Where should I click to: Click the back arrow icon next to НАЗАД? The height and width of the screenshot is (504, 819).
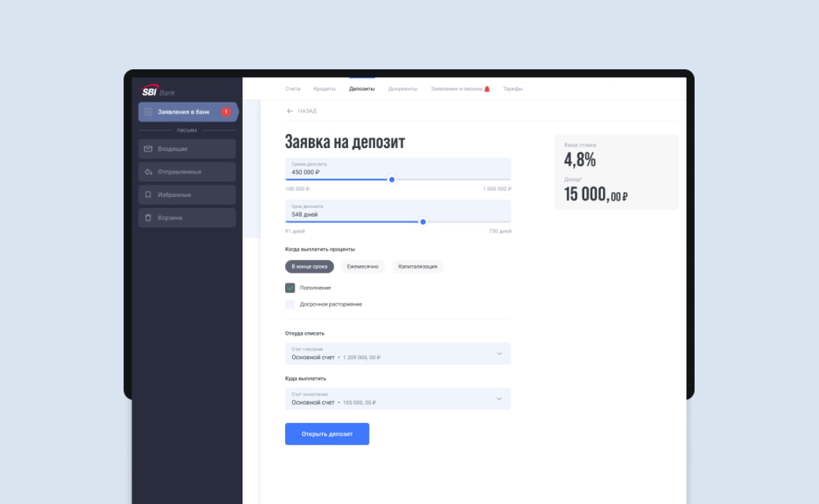[290, 111]
